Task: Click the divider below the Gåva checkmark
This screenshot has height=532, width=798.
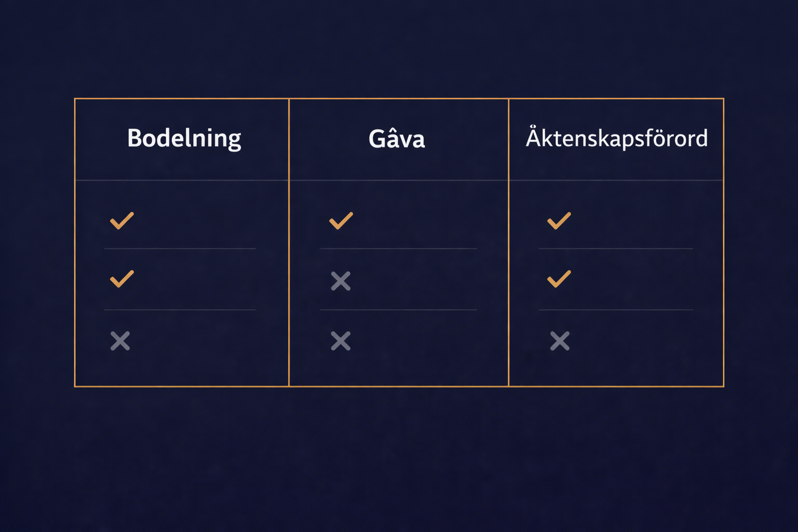Action: (x=398, y=249)
